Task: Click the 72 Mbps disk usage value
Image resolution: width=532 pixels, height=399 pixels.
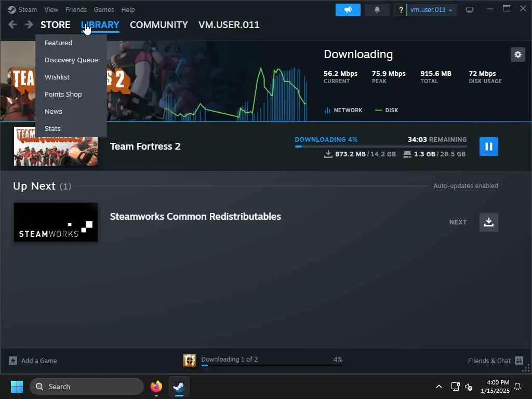Action: pyautogui.click(x=482, y=74)
